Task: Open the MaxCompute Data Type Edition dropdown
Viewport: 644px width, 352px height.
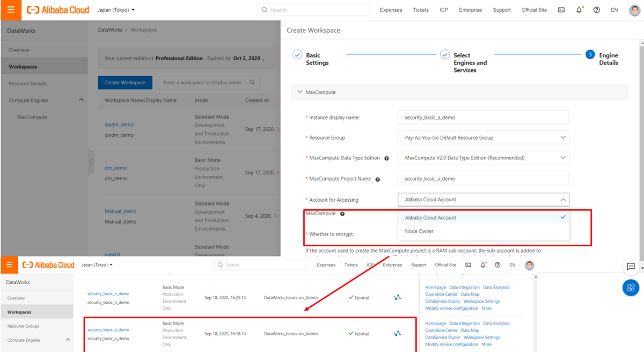Action: pyautogui.click(x=483, y=158)
